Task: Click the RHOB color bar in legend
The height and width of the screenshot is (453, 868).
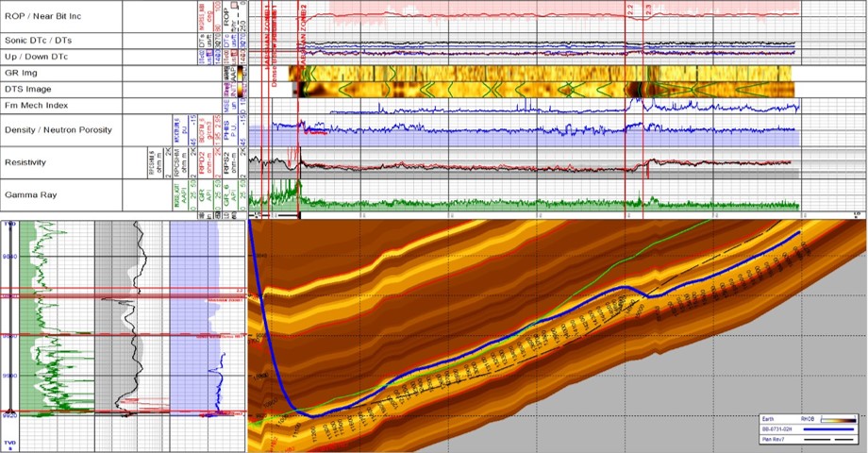Action: click(x=838, y=420)
